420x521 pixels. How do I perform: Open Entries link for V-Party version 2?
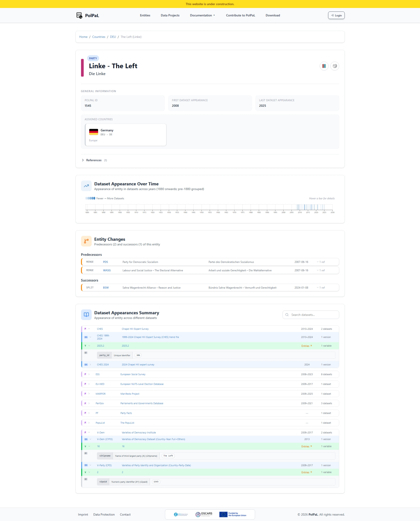coord(307,472)
